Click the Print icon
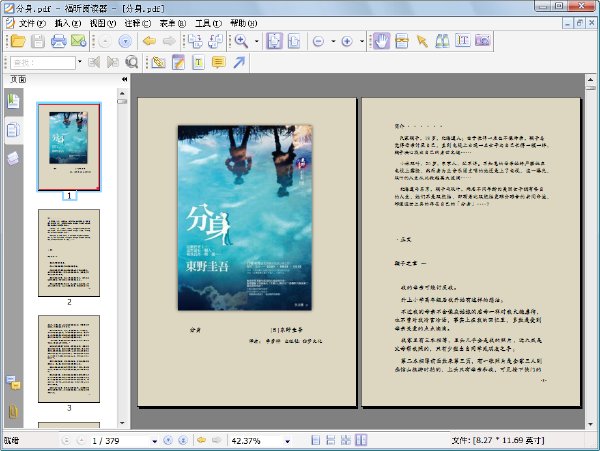This screenshot has height=451, width=600. tap(58, 41)
